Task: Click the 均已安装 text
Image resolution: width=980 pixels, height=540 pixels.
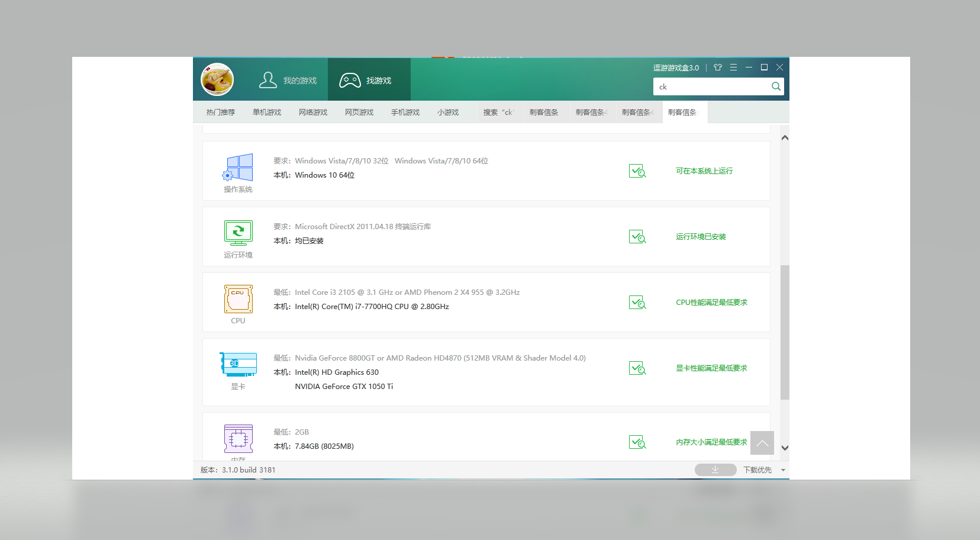Action: [x=310, y=241]
